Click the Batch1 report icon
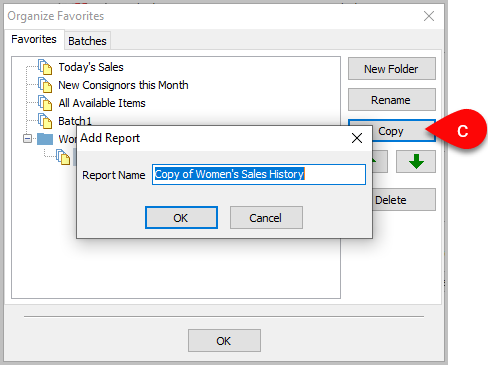Image resolution: width=488 pixels, height=365 pixels. pyautogui.click(x=45, y=121)
